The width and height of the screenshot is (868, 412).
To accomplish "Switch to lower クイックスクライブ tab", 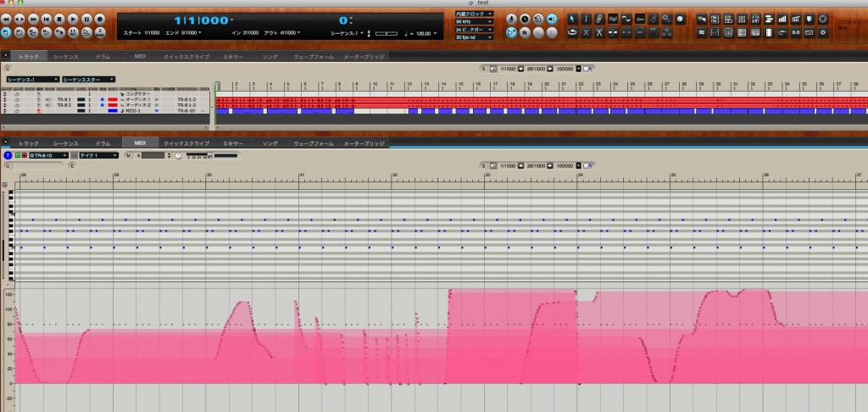I will pos(186,143).
